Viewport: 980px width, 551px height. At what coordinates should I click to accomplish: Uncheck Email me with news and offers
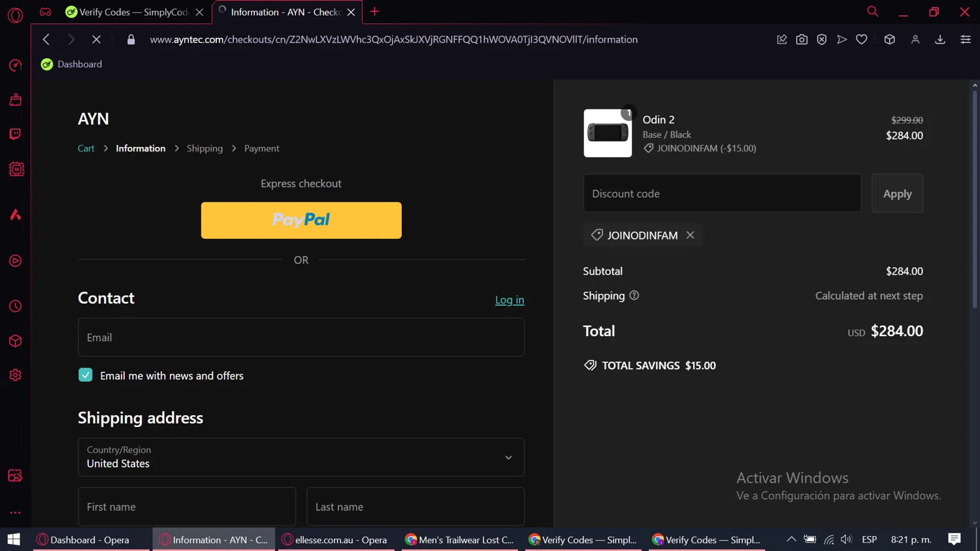point(86,375)
